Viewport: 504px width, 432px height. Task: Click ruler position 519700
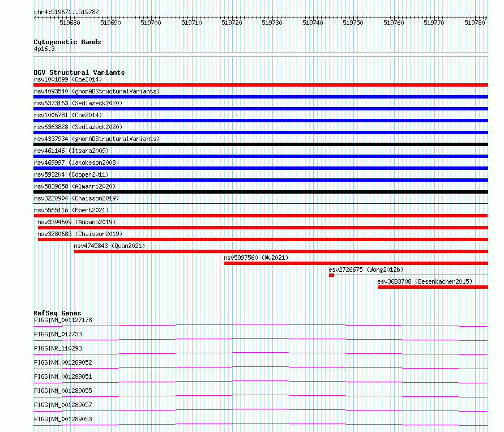pos(151,23)
